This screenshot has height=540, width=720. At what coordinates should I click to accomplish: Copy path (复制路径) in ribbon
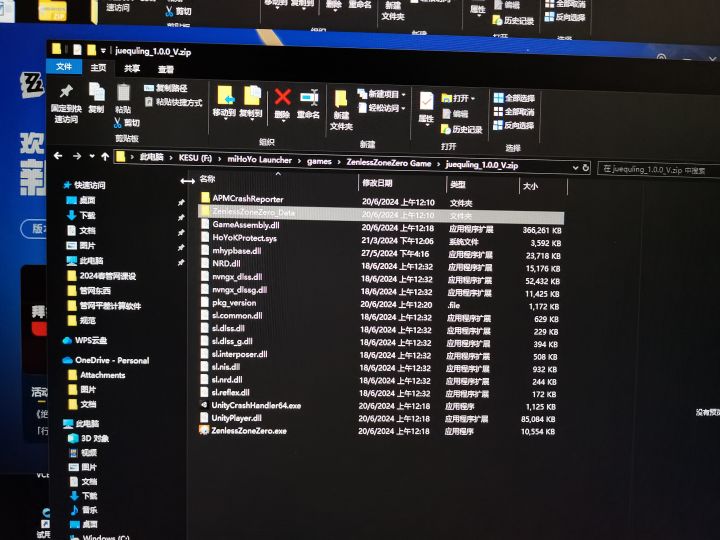[x=166, y=88]
